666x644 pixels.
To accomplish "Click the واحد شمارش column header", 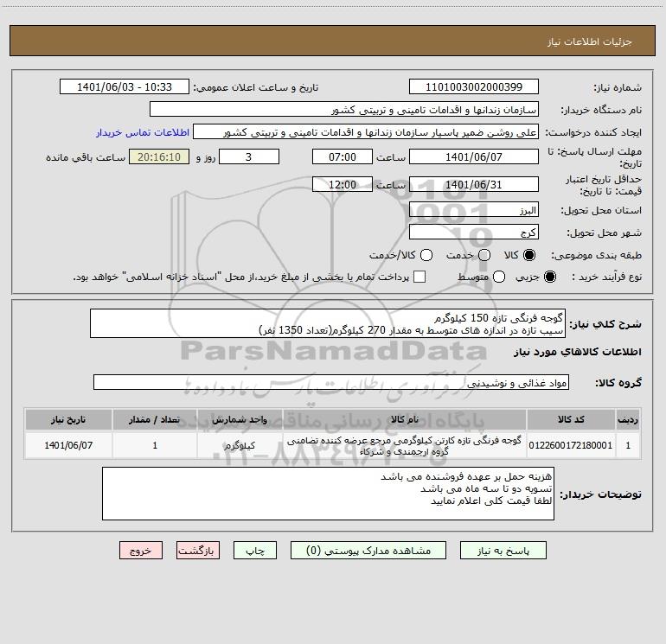I will [240, 419].
